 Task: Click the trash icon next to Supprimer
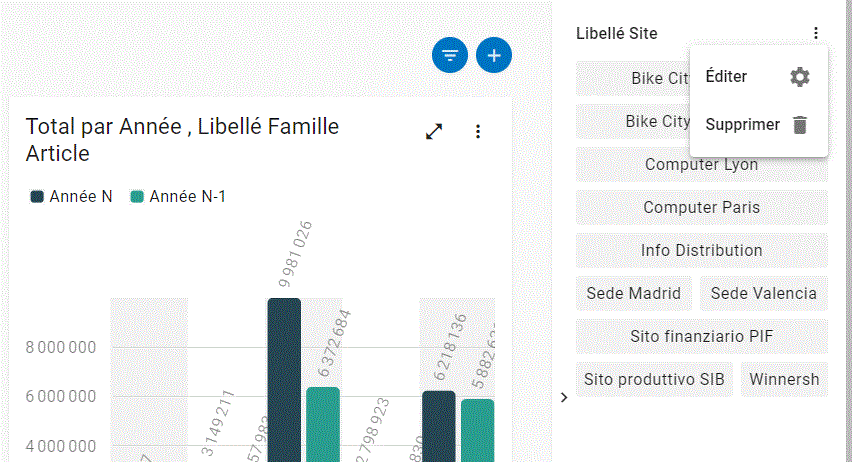point(799,125)
